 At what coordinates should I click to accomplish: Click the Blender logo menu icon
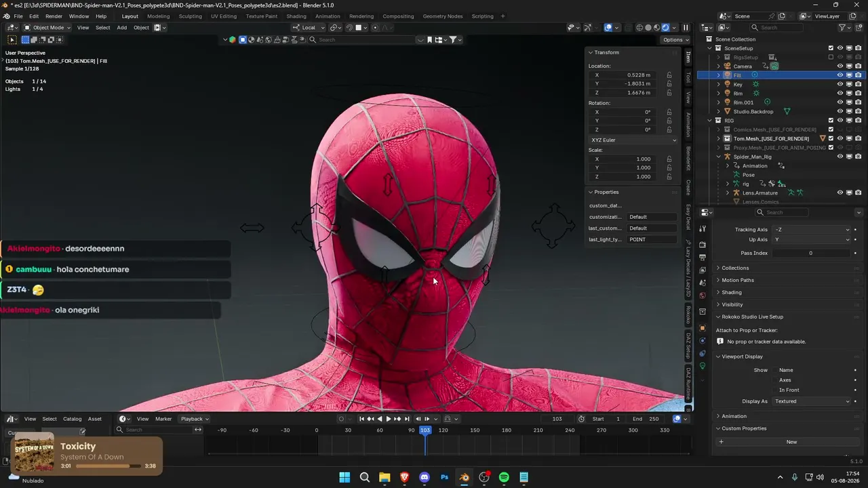click(7, 16)
